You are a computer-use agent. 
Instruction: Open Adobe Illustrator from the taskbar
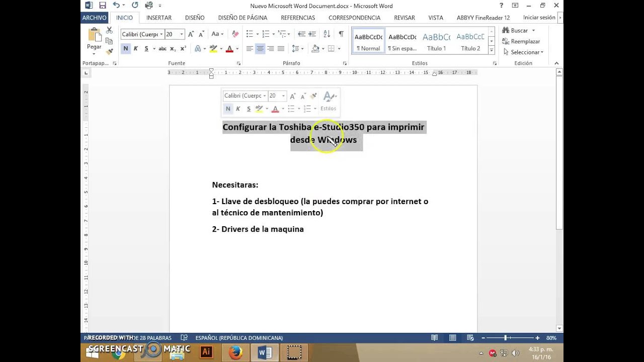(x=206, y=352)
